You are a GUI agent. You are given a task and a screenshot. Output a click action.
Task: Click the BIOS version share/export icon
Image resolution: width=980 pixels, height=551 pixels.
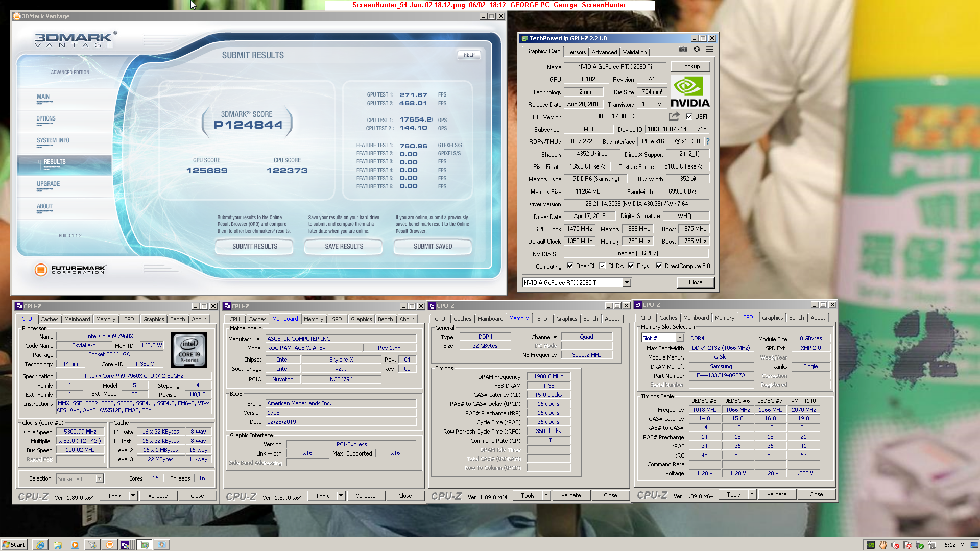675,116
